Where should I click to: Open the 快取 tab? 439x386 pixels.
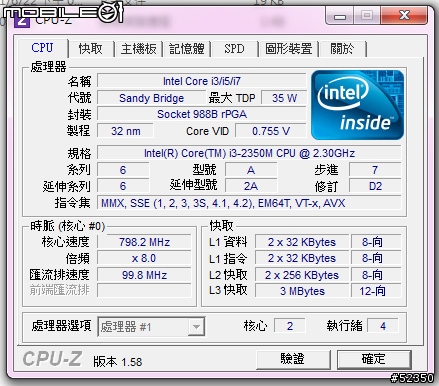point(90,49)
